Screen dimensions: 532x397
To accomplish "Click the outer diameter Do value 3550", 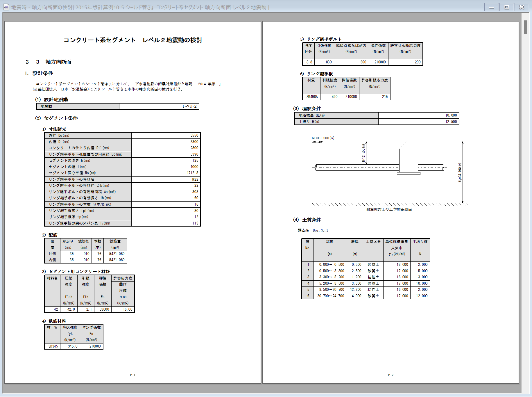I will tap(194, 136).
